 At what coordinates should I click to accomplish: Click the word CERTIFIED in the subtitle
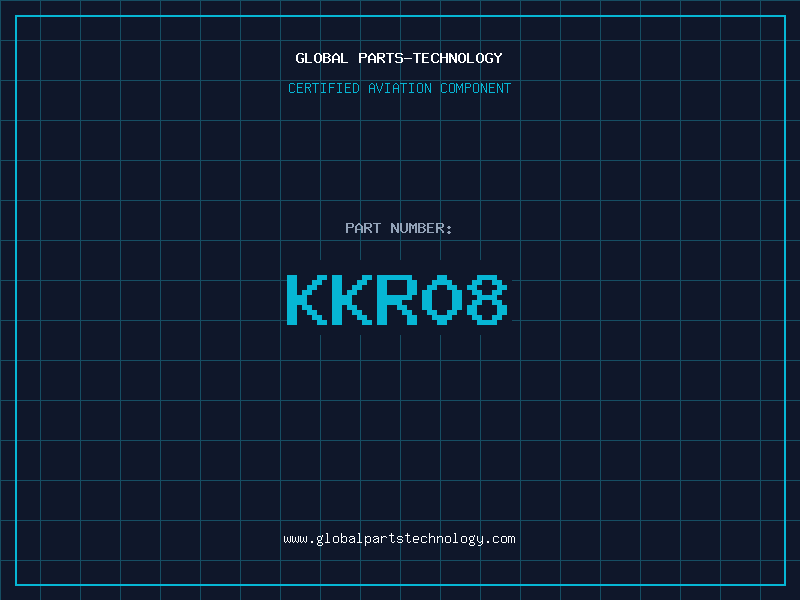coord(324,88)
